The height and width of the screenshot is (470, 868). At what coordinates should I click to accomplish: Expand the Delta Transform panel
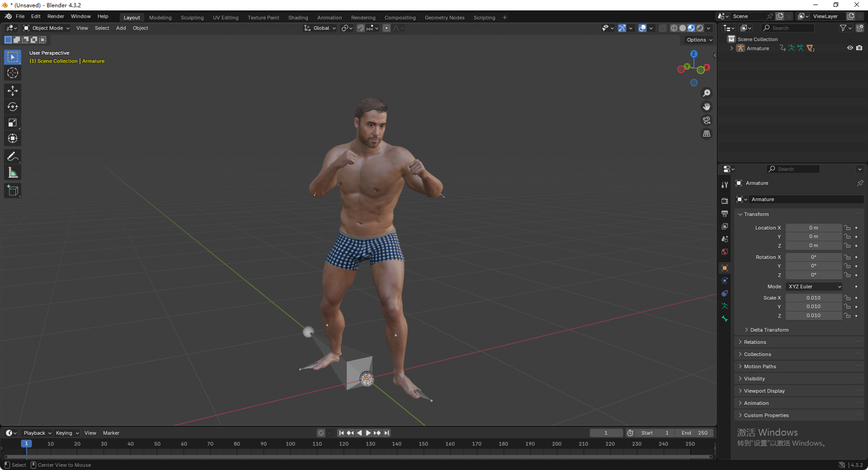click(768, 330)
